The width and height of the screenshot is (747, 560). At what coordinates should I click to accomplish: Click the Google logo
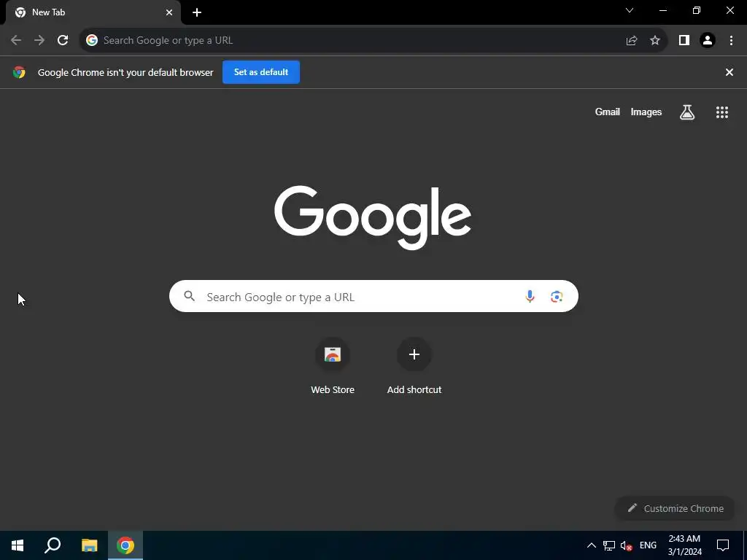click(x=373, y=217)
